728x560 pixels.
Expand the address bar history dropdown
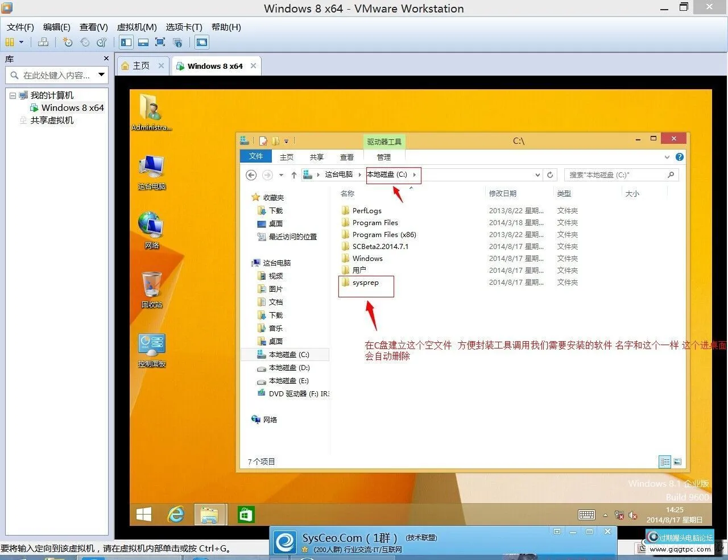tap(537, 175)
